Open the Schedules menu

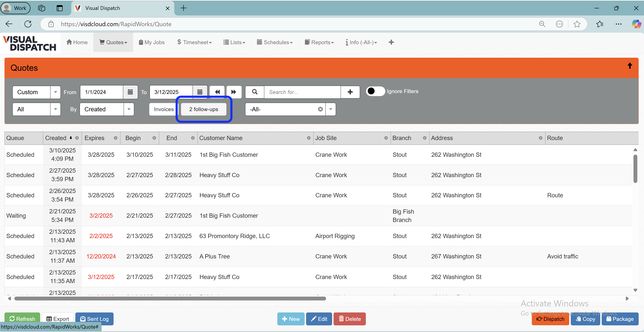(x=275, y=42)
